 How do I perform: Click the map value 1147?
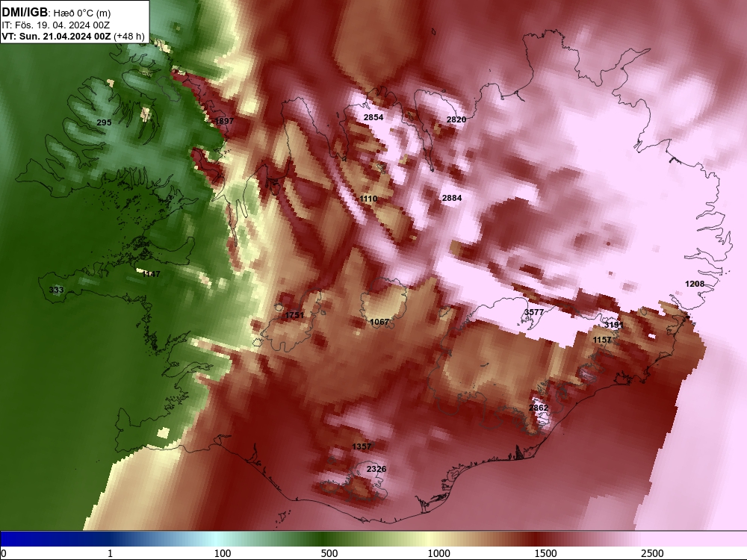[x=151, y=274]
